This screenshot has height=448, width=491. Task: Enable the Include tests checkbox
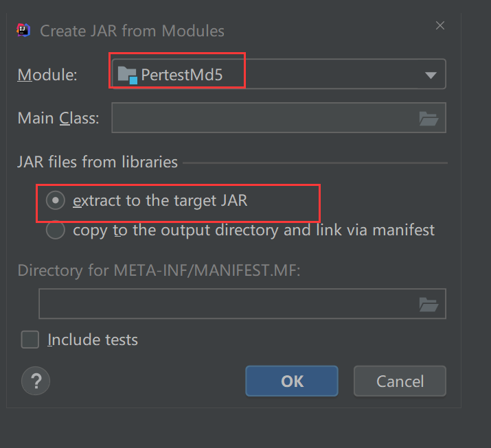[x=30, y=340]
